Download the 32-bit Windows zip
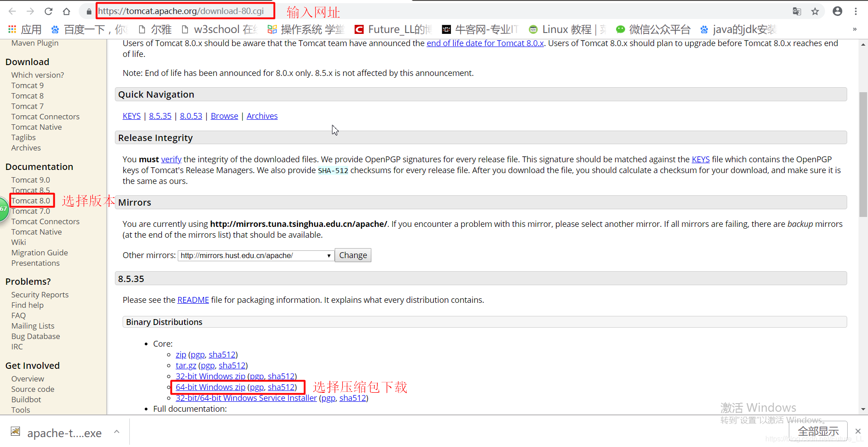 click(210, 376)
